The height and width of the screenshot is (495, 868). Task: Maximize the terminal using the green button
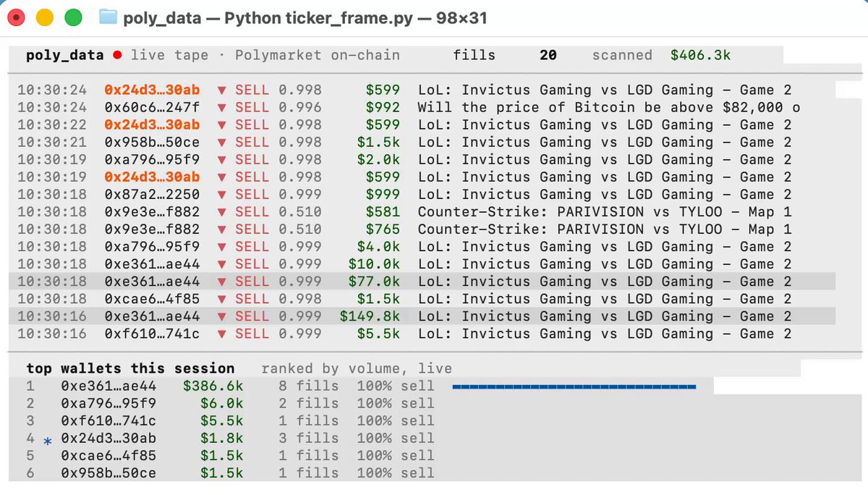pos(73,17)
